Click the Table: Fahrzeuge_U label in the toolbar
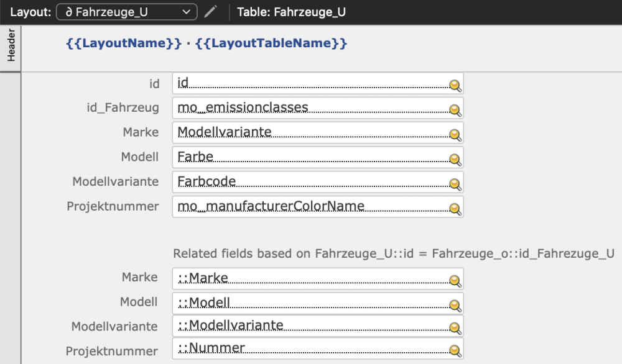622x364 pixels. click(x=290, y=11)
